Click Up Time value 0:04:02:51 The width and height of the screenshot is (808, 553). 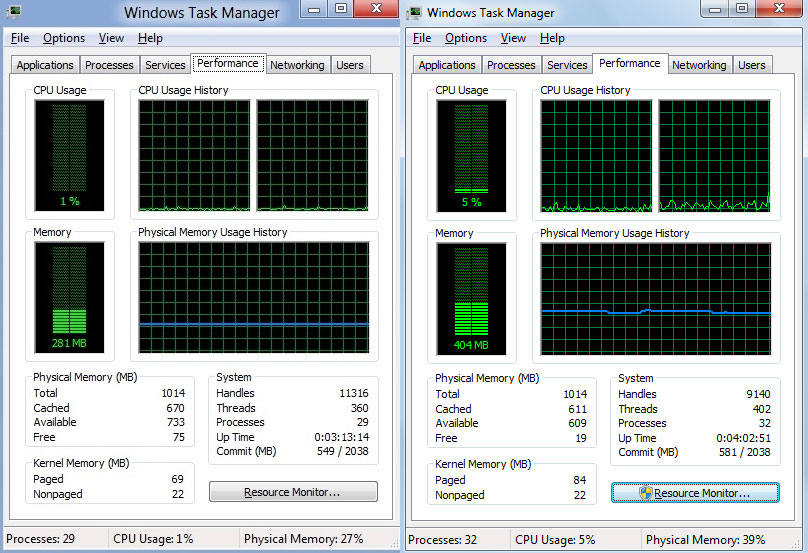coord(744,438)
